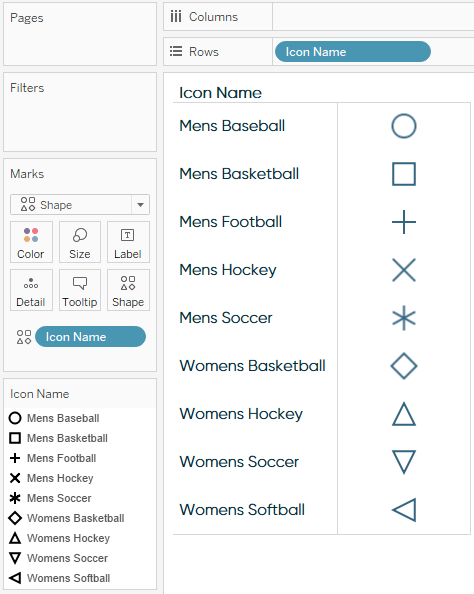This screenshot has height=594, width=474.
Task: Click the left-pointing triangle for Womens Softball
Action: click(x=404, y=510)
